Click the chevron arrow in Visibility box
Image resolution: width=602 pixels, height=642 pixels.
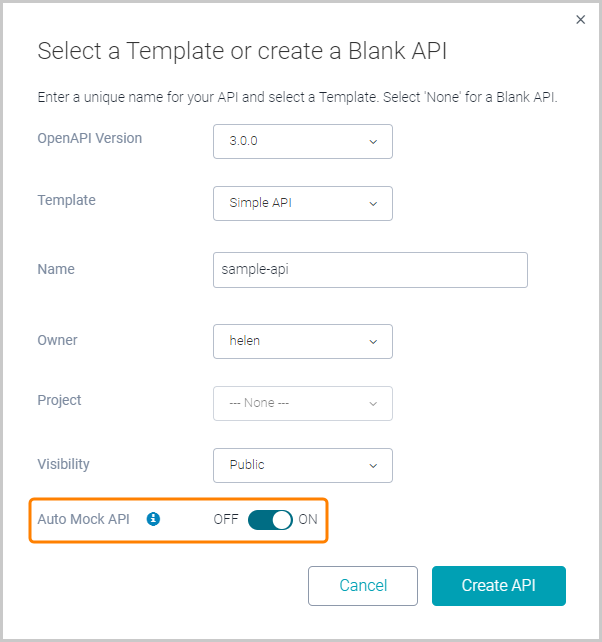coord(373,466)
